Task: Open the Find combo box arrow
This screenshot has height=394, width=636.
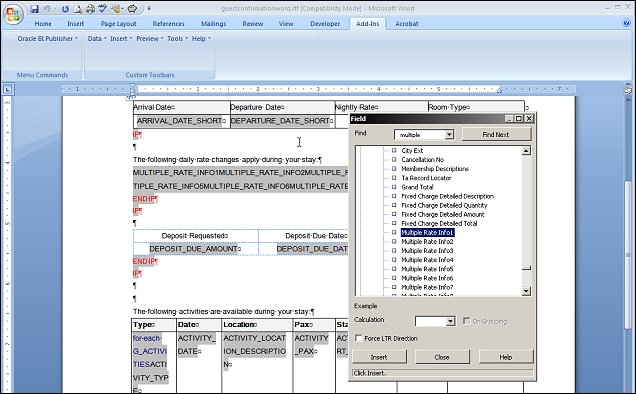Action: tap(449, 135)
